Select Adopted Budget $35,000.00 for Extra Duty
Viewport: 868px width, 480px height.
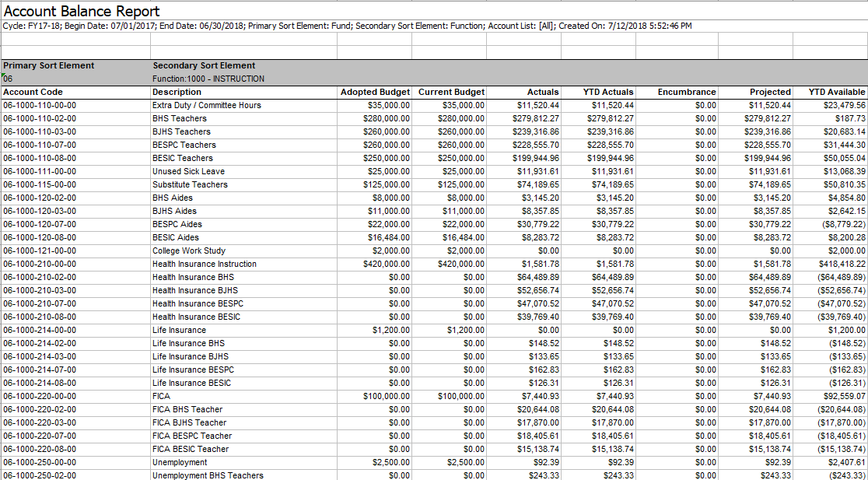point(389,105)
